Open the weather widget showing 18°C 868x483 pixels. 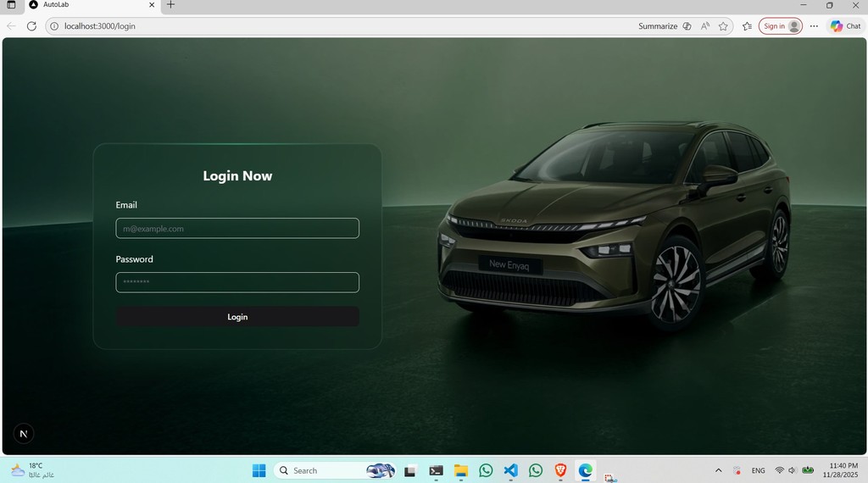coord(33,471)
